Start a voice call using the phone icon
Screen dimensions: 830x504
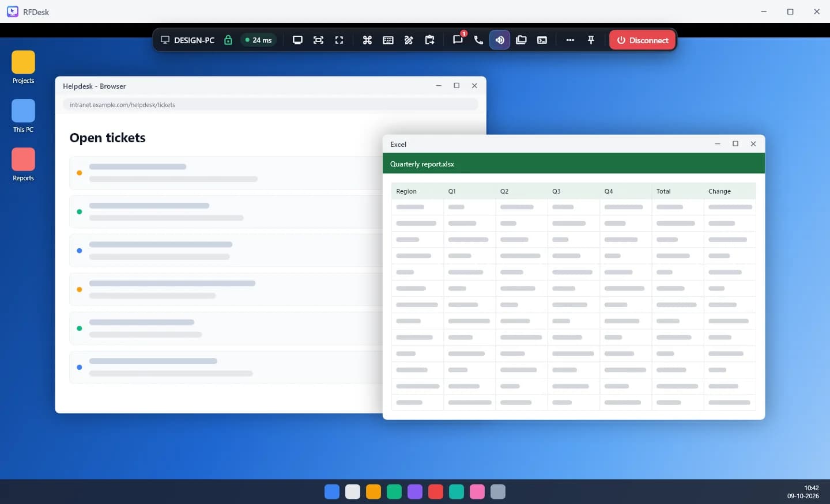(x=478, y=40)
